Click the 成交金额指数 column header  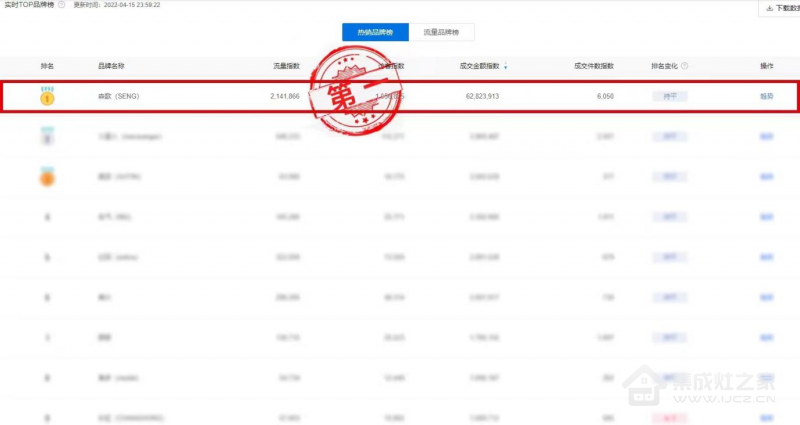[480, 66]
